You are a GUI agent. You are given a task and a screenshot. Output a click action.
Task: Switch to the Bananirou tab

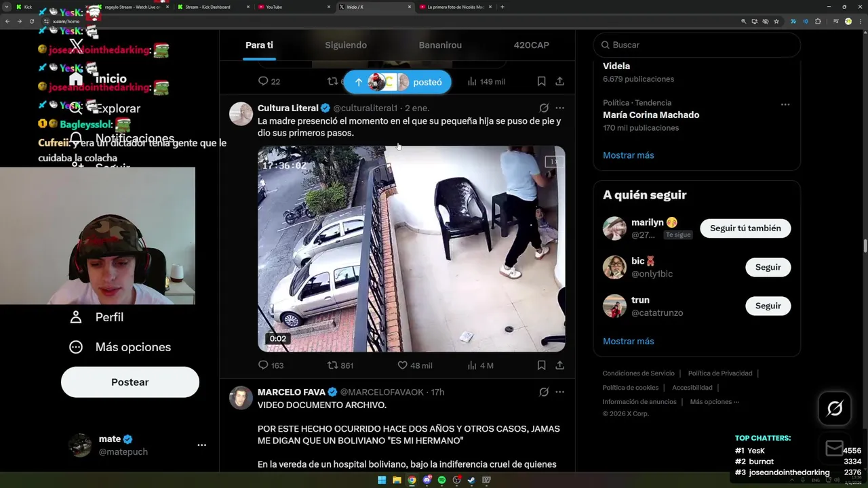440,45
